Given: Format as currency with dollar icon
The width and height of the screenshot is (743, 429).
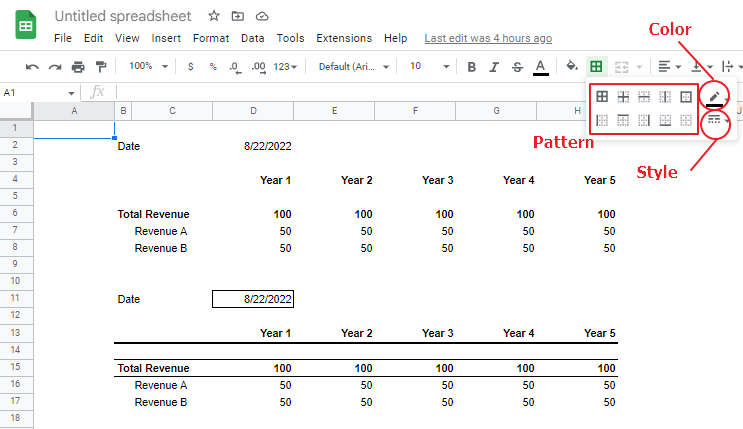Looking at the screenshot, I should [x=190, y=67].
